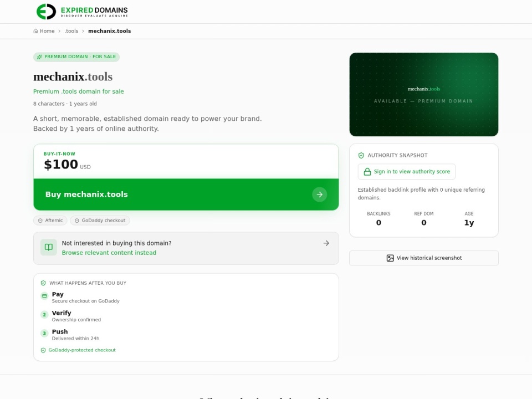Click the Backlinks value 0
The width and height of the screenshot is (532, 399).
pyautogui.click(x=378, y=223)
